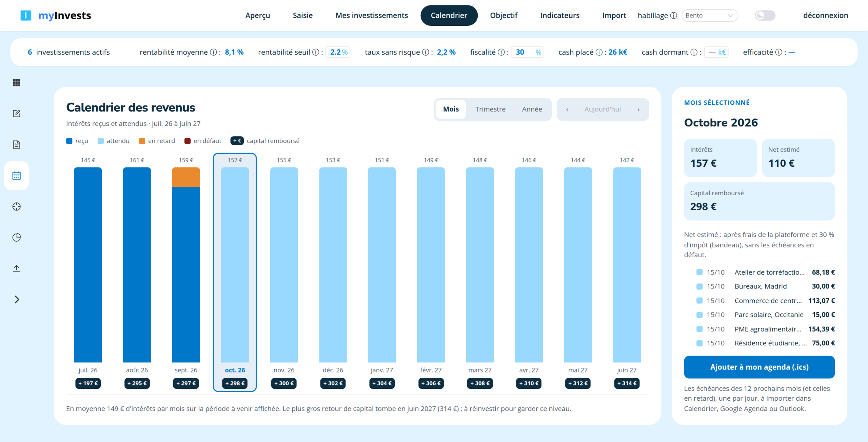This screenshot has width=868, height=442.
Task: Open the grid overview icon in the sidebar
Action: click(16, 83)
